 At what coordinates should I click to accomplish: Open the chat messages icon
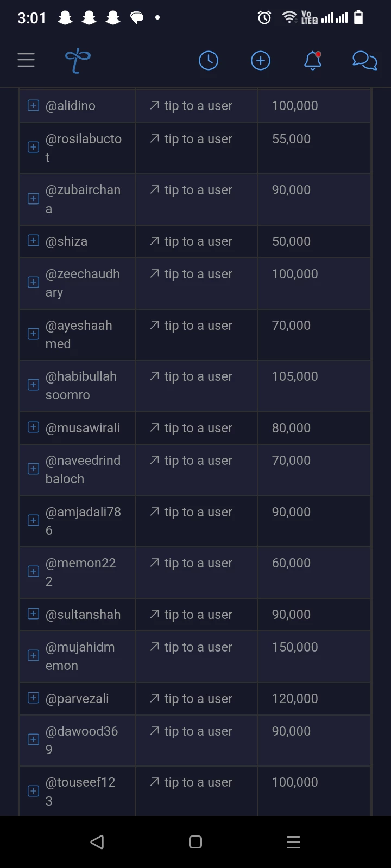click(x=365, y=60)
